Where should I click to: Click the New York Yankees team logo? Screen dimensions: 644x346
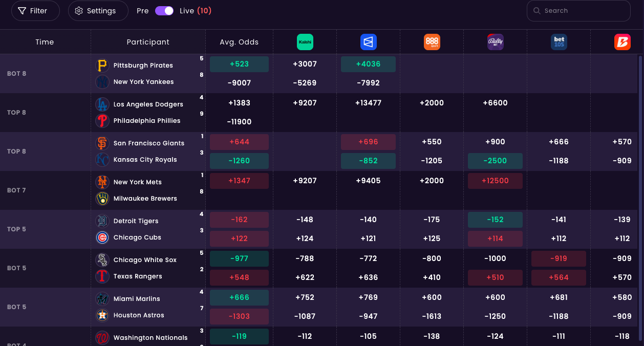[x=102, y=82]
